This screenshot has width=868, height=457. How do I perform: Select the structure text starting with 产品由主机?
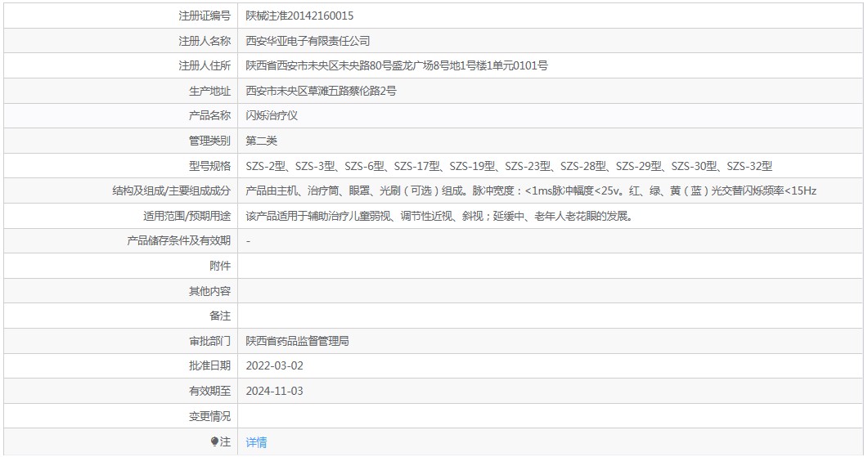click(531, 190)
